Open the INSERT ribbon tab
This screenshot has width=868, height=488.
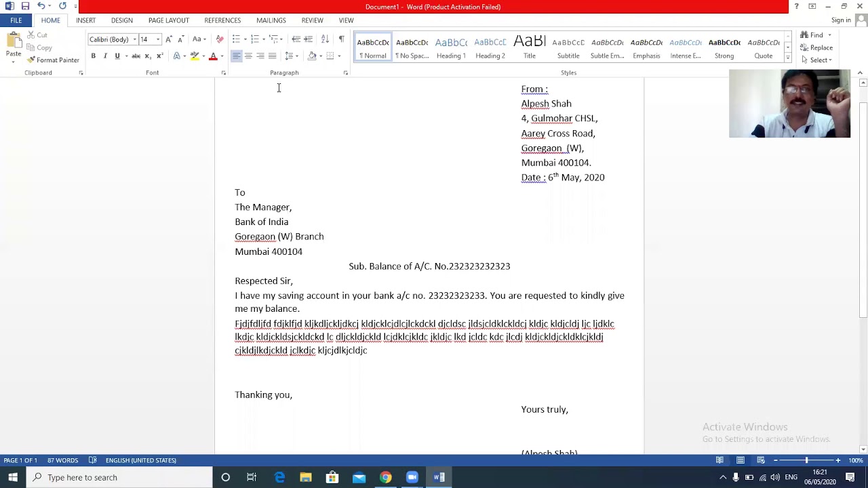(85, 20)
